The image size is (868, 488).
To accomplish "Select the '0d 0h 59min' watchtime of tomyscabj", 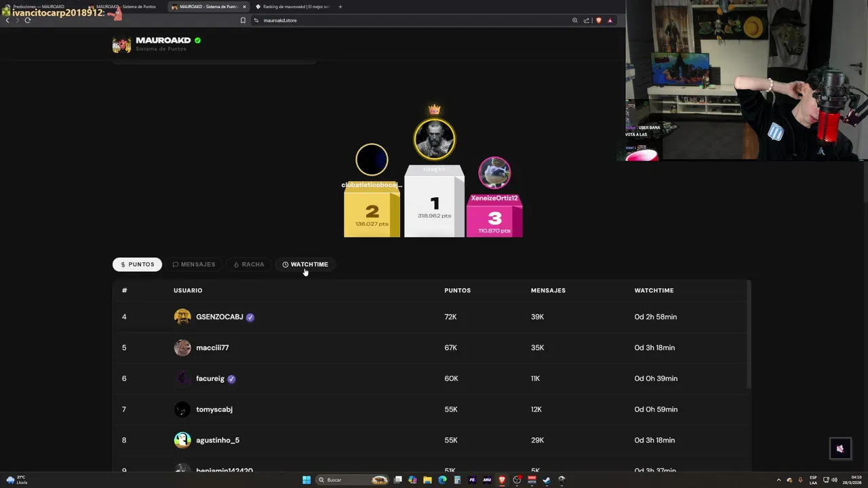I will (x=656, y=409).
